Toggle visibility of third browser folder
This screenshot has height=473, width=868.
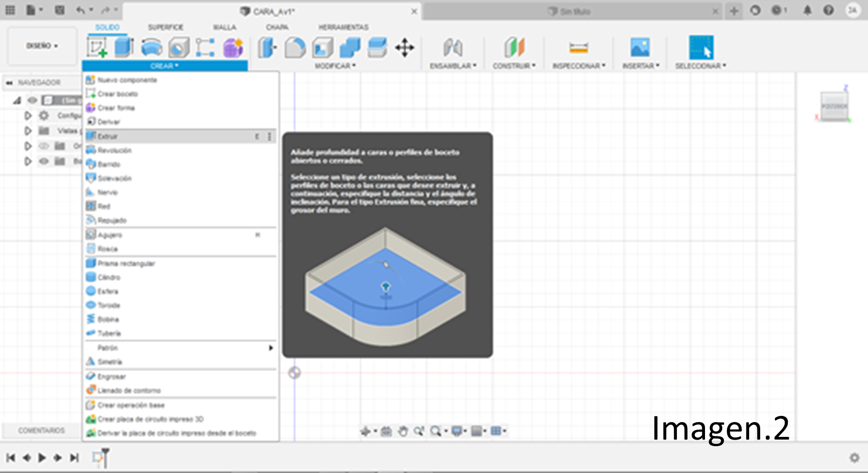coord(44,146)
